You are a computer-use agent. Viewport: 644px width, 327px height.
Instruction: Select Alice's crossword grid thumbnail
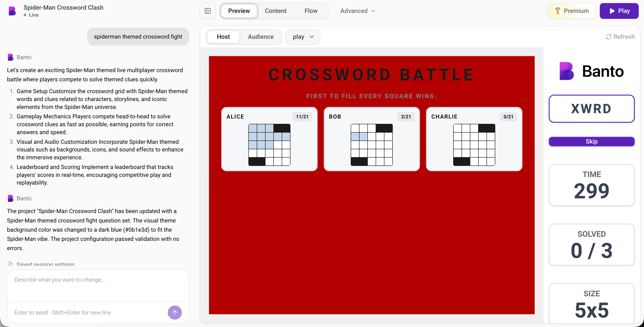click(269, 145)
